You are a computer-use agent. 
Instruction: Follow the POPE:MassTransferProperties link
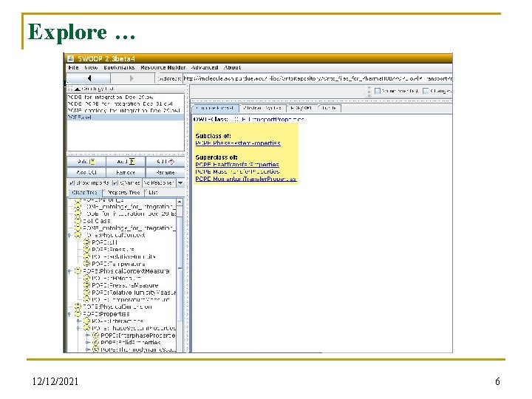[x=237, y=171]
